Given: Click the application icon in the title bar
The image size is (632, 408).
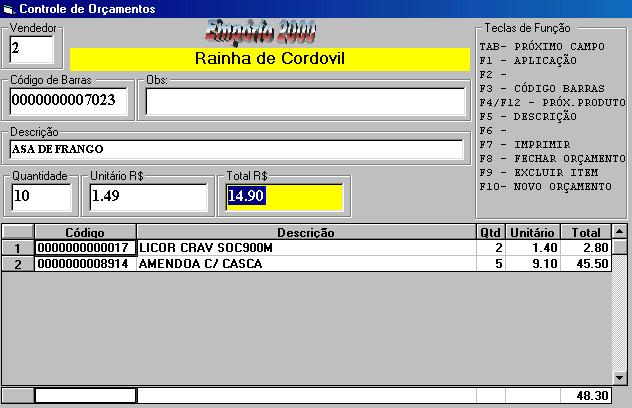Looking at the screenshot, I should point(9,9).
